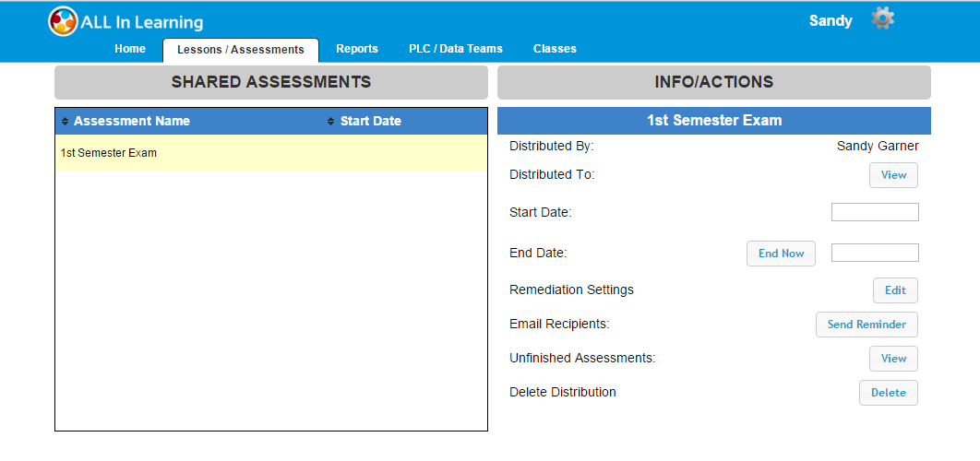Edit the Remediation Settings
The height and width of the screenshot is (461, 980).
point(895,290)
